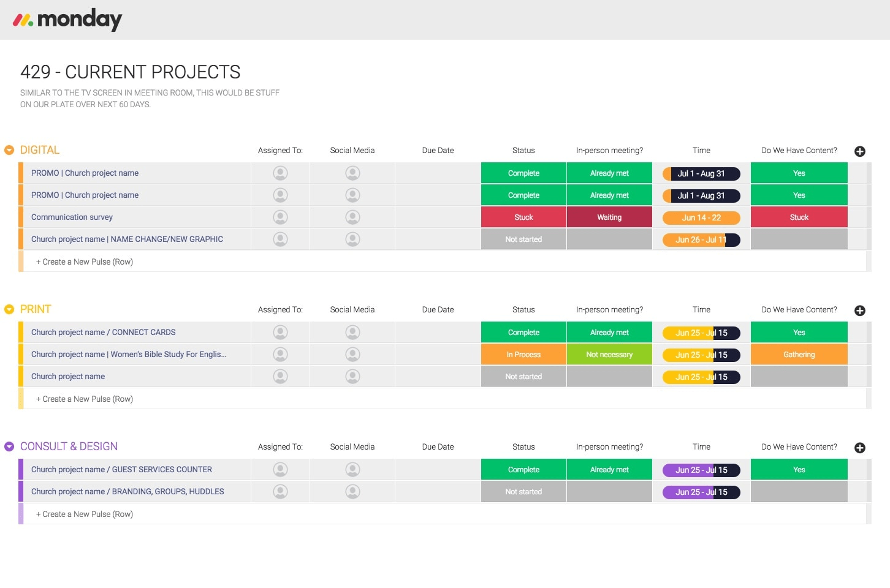Collapse the DIGITAL group
The width and height of the screenshot is (890, 588).
click(x=9, y=150)
